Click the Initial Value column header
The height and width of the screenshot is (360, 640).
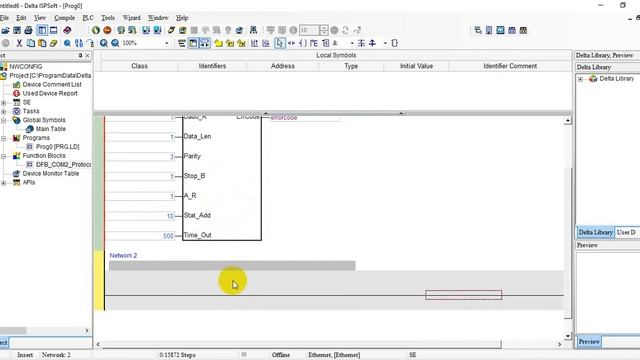point(416,66)
